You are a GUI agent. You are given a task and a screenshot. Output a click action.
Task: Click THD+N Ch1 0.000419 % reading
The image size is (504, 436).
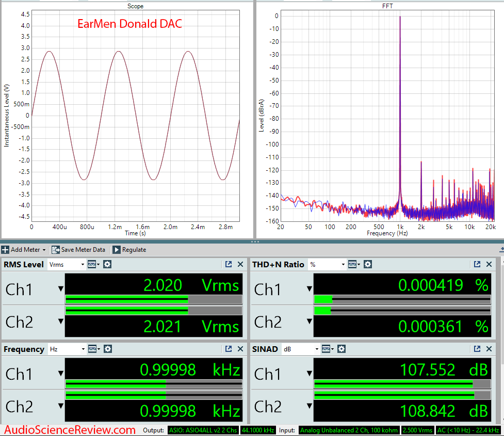(443, 285)
